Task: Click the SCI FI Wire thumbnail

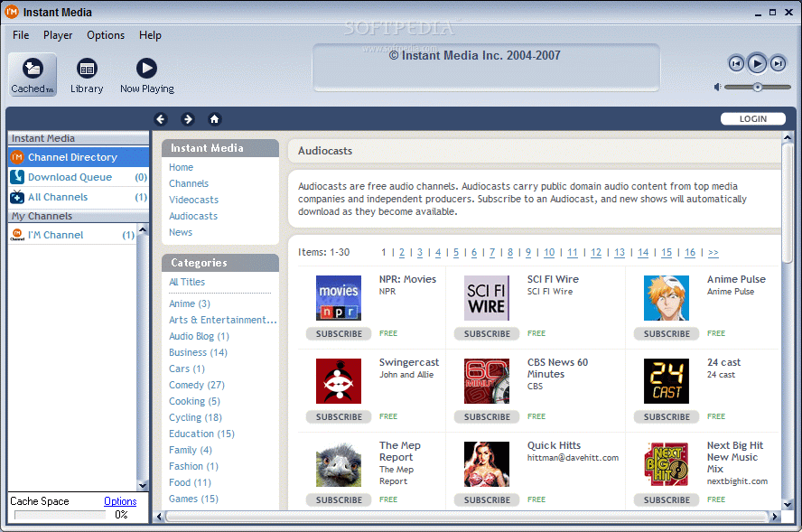Action: (x=487, y=298)
